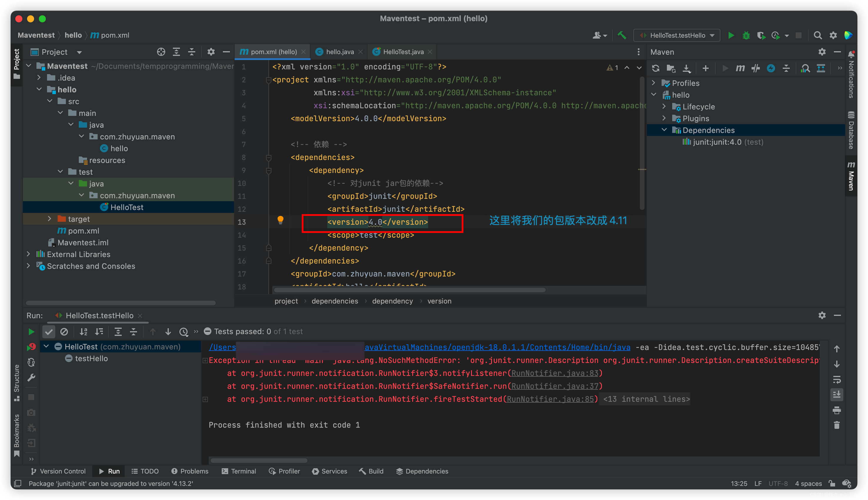Click the lightbulb quick-fix on line 13

click(281, 220)
